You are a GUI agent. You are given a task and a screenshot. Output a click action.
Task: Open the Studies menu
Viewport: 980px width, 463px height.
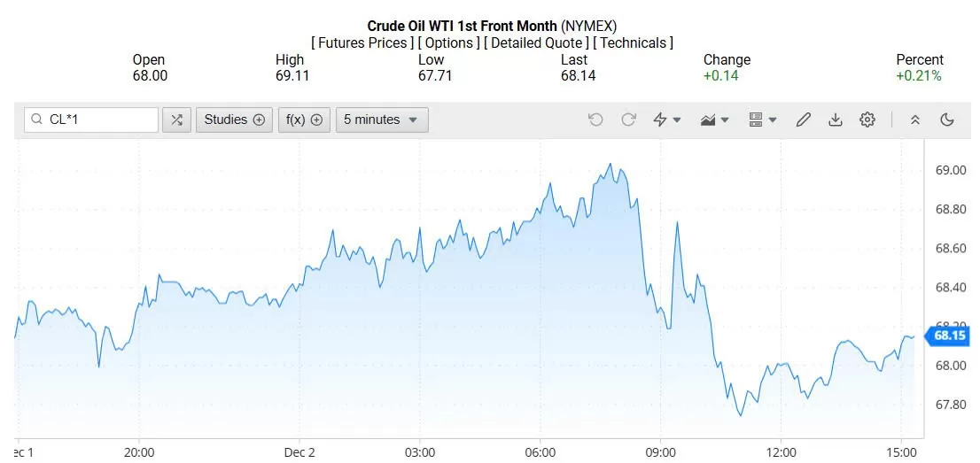[235, 120]
